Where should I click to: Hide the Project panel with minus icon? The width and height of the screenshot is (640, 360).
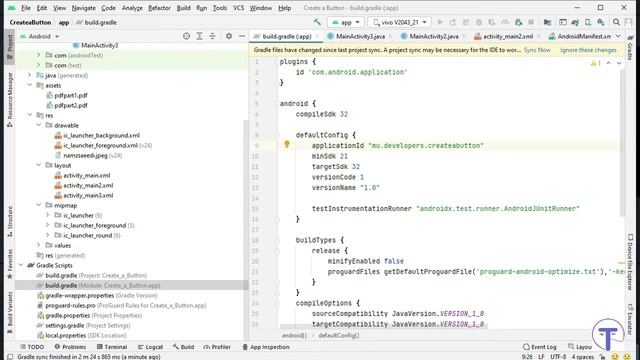242,36
